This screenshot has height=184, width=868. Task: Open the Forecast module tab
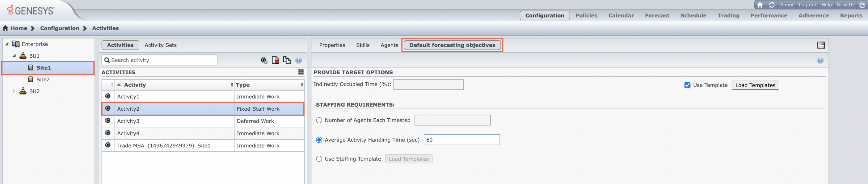657,15
